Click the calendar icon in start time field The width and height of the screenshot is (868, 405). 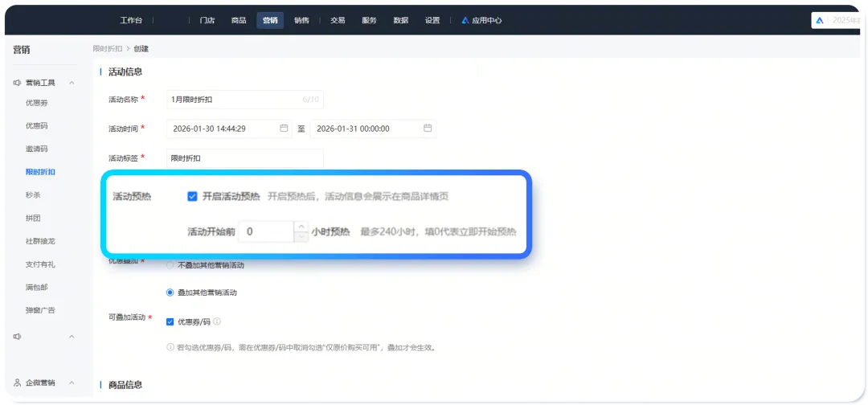[284, 129]
